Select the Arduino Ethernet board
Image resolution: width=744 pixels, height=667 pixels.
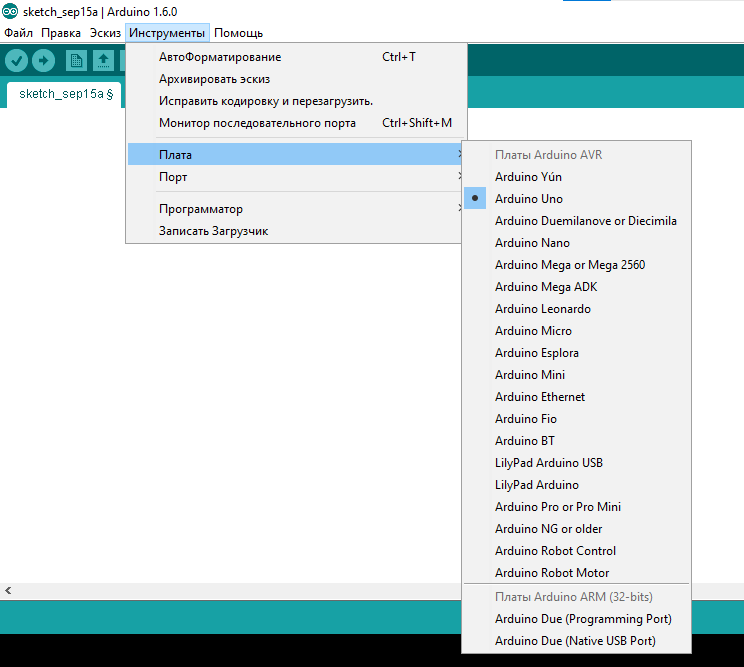577,397
